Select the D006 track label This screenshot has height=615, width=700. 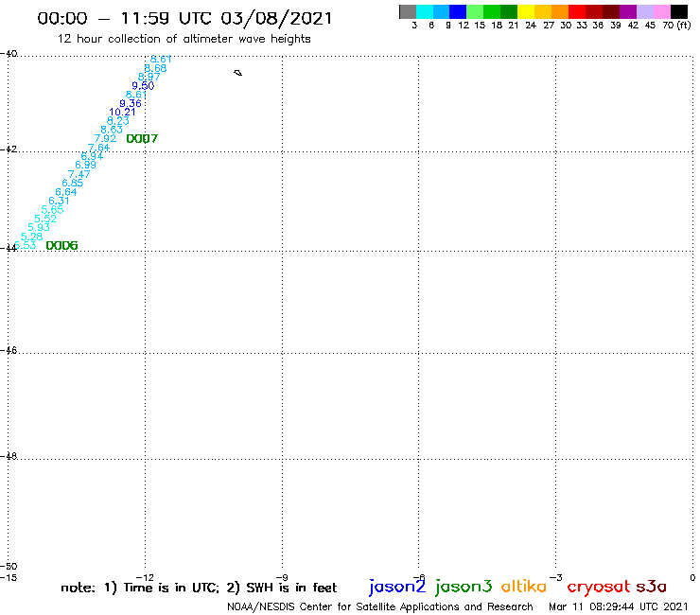pyautogui.click(x=61, y=246)
